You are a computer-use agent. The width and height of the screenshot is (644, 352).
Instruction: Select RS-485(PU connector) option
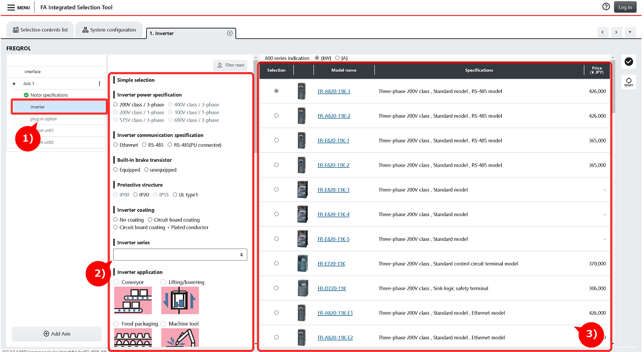coord(170,145)
